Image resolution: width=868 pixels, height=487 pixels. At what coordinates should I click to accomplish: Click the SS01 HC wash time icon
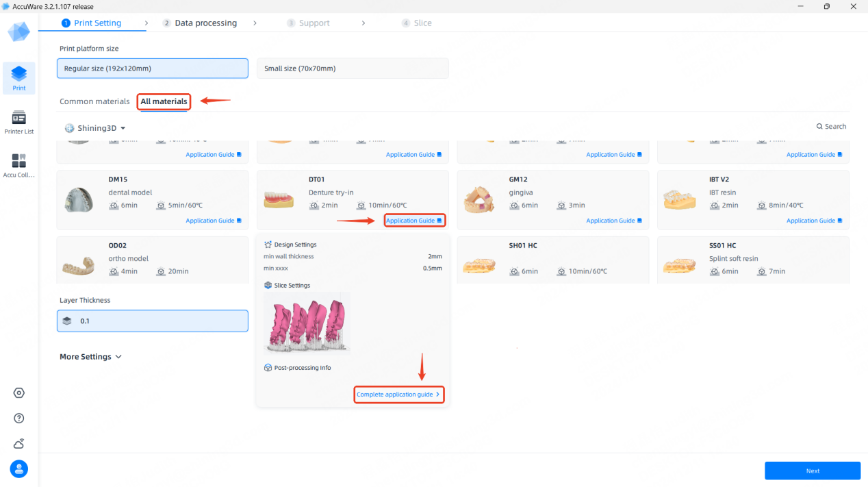click(715, 271)
